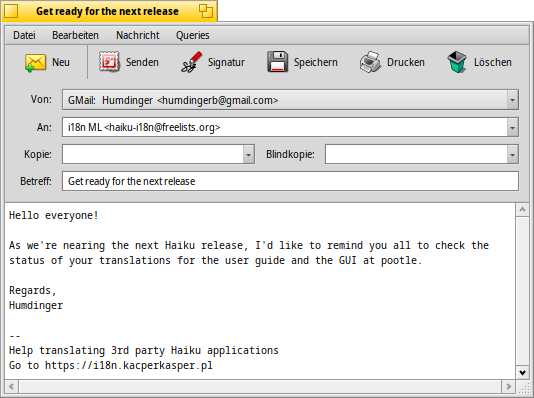Open the Nachricht menu
This screenshot has height=398, width=534.
(x=138, y=35)
